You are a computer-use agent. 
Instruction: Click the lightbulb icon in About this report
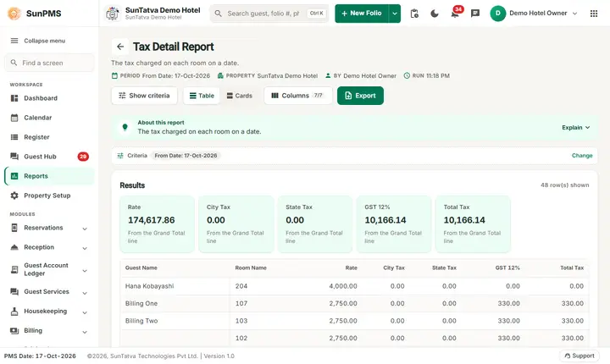point(125,127)
